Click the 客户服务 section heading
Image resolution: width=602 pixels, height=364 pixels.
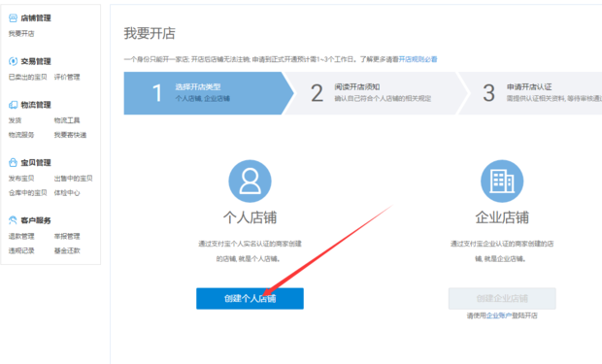pos(36,220)
